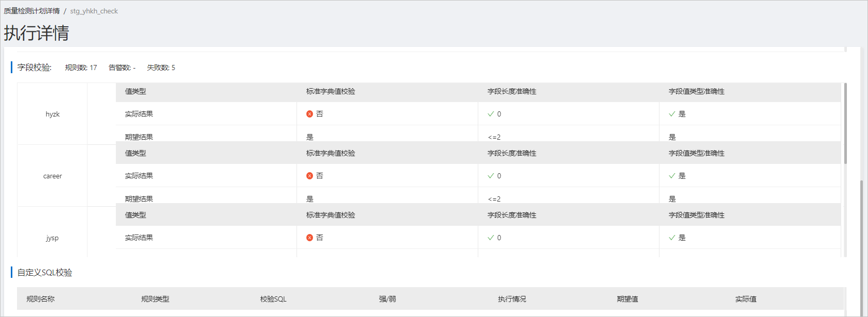Click 实际结果 label in jysp row

click(139, 238)
